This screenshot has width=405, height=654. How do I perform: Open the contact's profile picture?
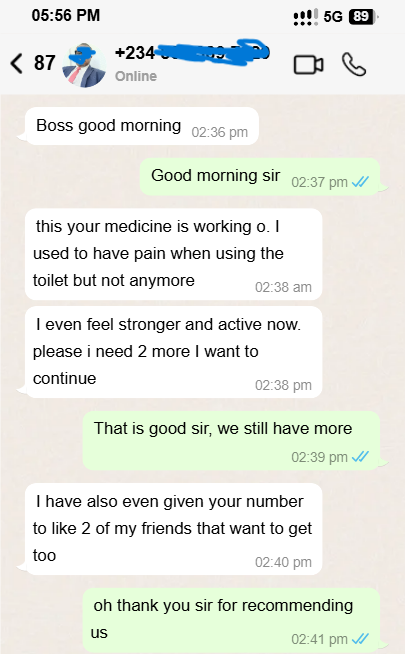click(x=84, y=65)
